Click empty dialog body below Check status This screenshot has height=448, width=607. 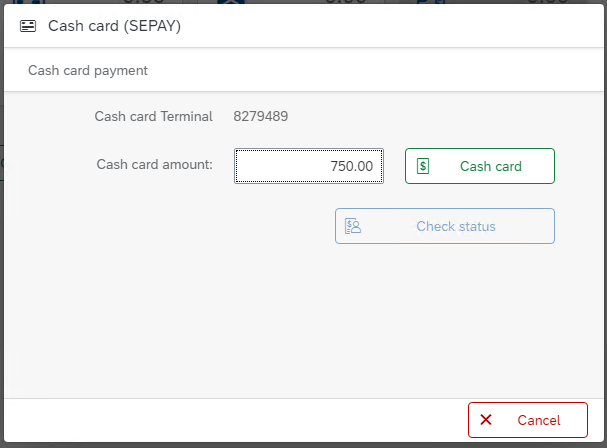pyautogui.click(x=300, y=320)
